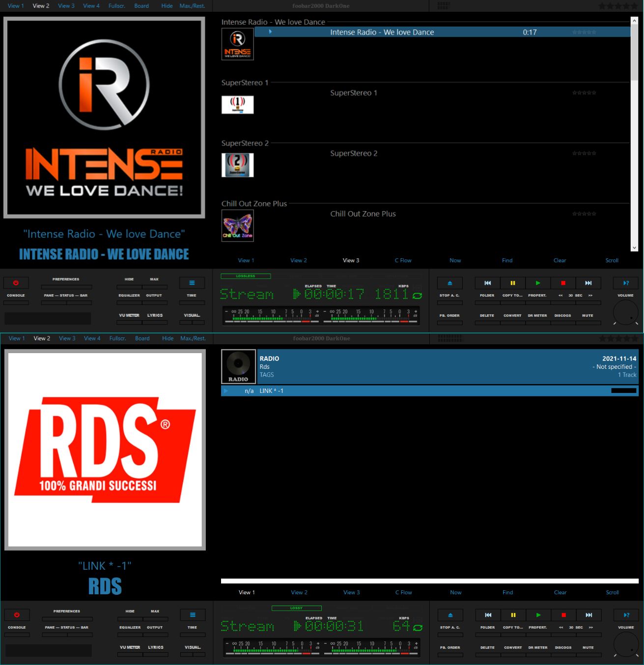The height and width of the screenshot is (665, 644).
Task: Click the SuperStereo 1 station logo thumbnail
Action: pyautogui.click(x=237, y=105)
